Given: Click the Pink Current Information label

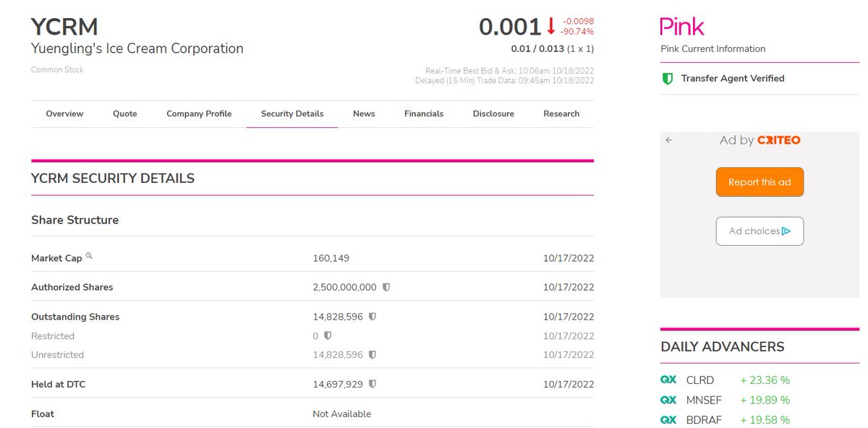Looking at the screenshot, I should tap(712, 48).
